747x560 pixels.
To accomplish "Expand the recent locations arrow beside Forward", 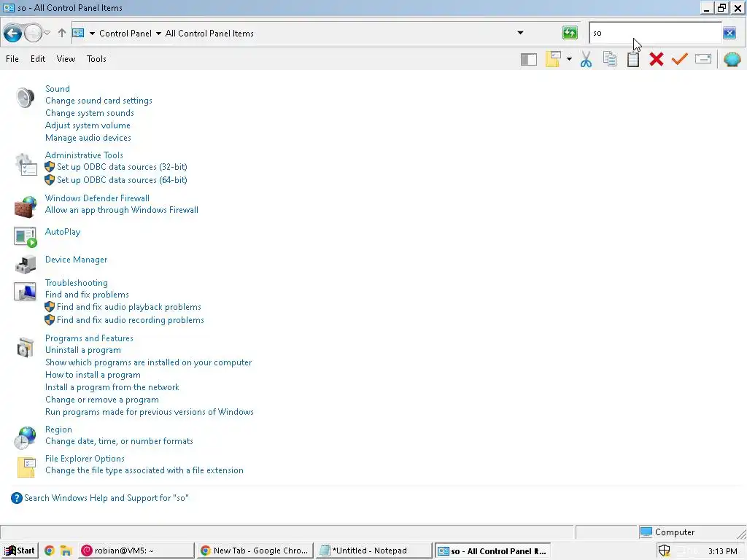I will (x=47, y=33).
